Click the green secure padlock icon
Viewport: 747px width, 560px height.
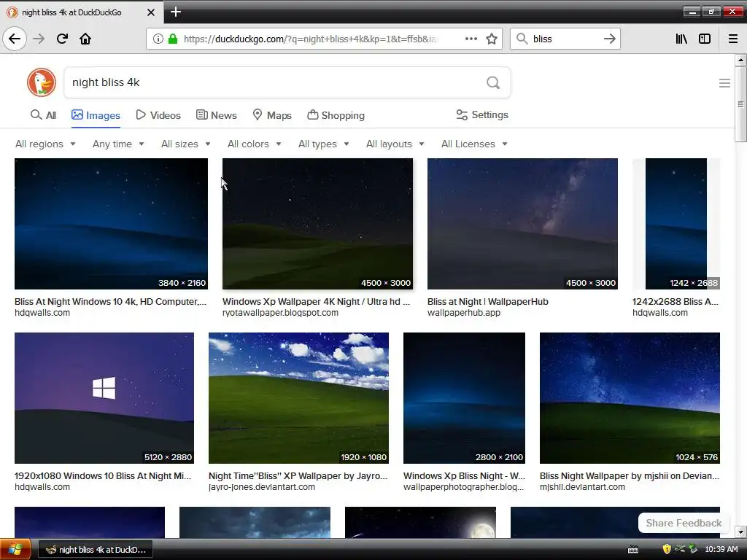[x=172, y=39]
